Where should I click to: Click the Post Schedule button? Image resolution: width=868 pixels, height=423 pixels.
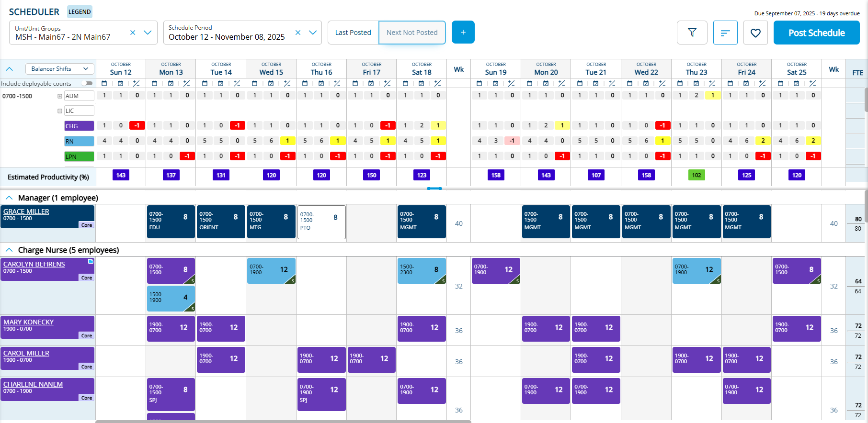[816, 33]
